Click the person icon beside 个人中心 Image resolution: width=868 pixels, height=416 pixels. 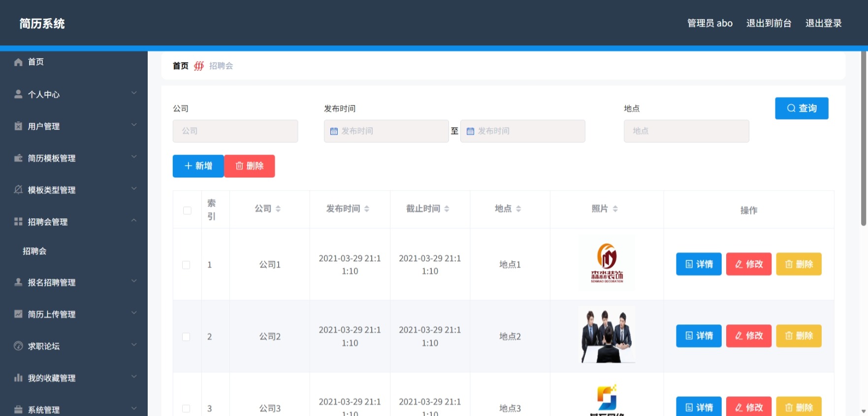18,94
